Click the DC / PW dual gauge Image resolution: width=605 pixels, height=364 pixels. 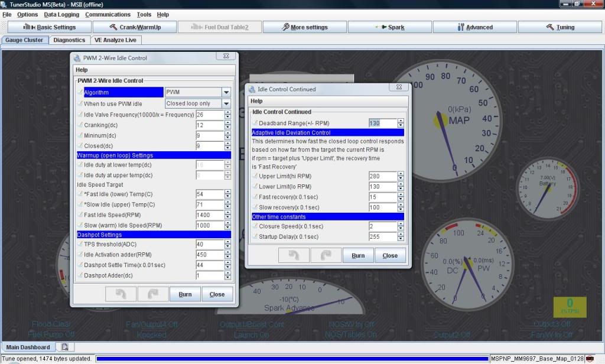pos(468,265)
